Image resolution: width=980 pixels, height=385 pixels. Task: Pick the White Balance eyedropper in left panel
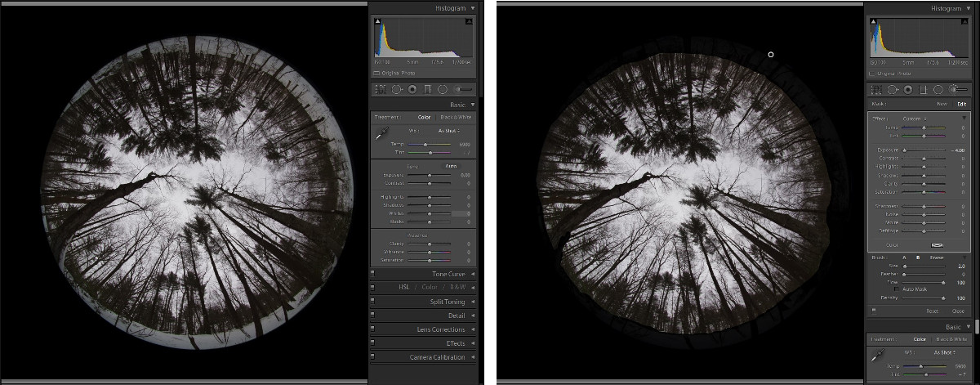381,134
